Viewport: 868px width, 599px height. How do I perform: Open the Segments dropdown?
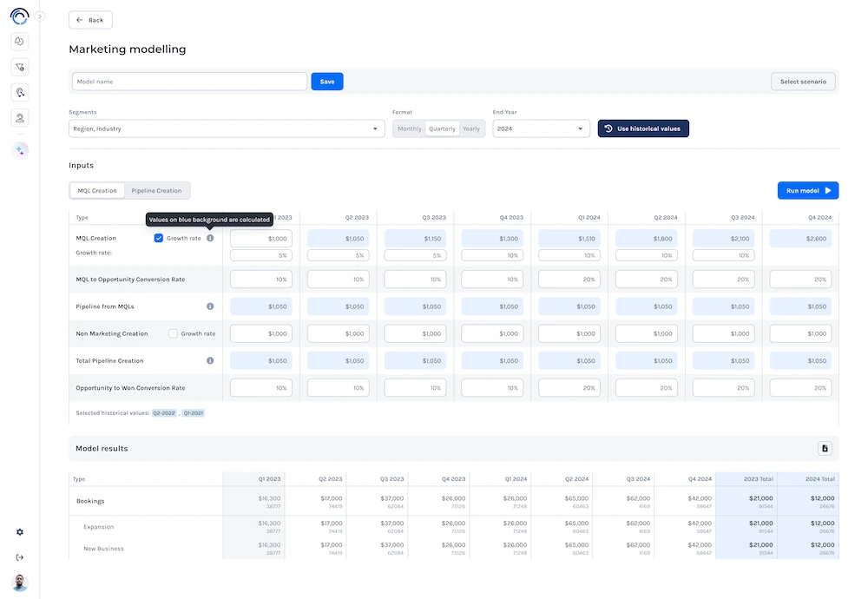(x=227, y=128)
